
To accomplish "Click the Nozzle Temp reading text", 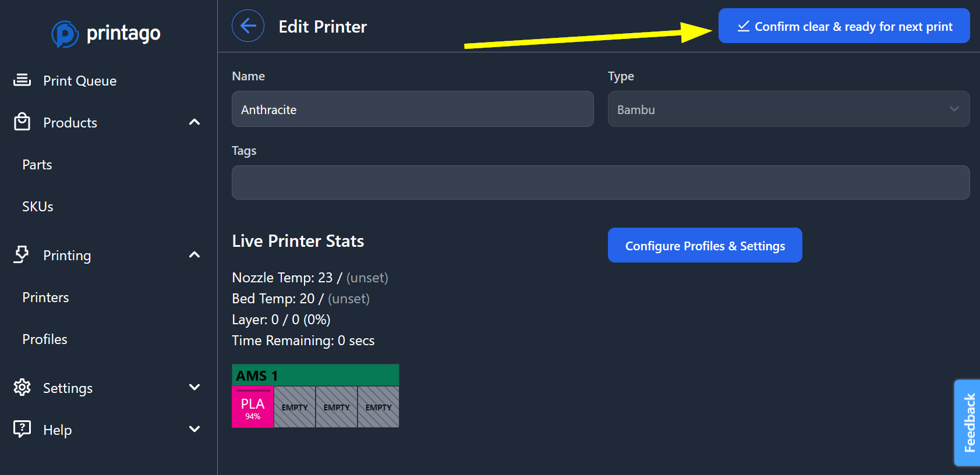I will [310, 278].
